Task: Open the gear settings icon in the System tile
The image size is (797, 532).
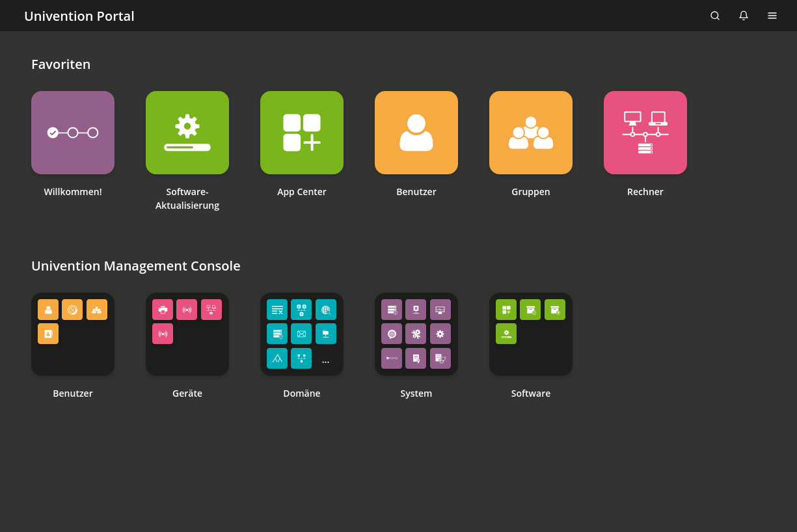Action: 440,334
